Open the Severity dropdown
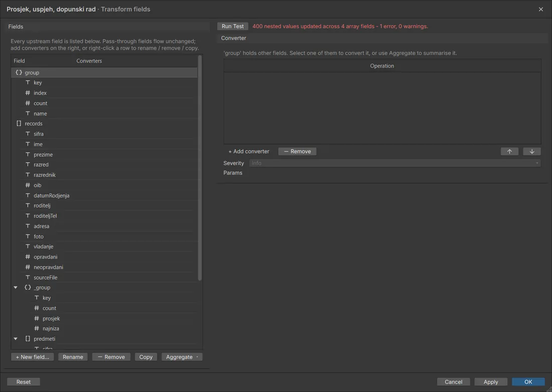The height and width of the screenshot is (392, 552). (394, 163)
